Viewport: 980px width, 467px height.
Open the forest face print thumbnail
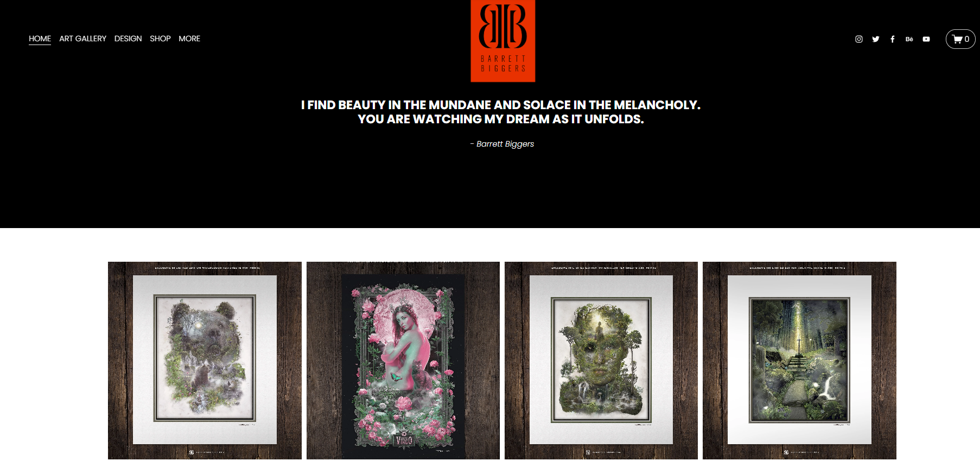coord(601,361)
